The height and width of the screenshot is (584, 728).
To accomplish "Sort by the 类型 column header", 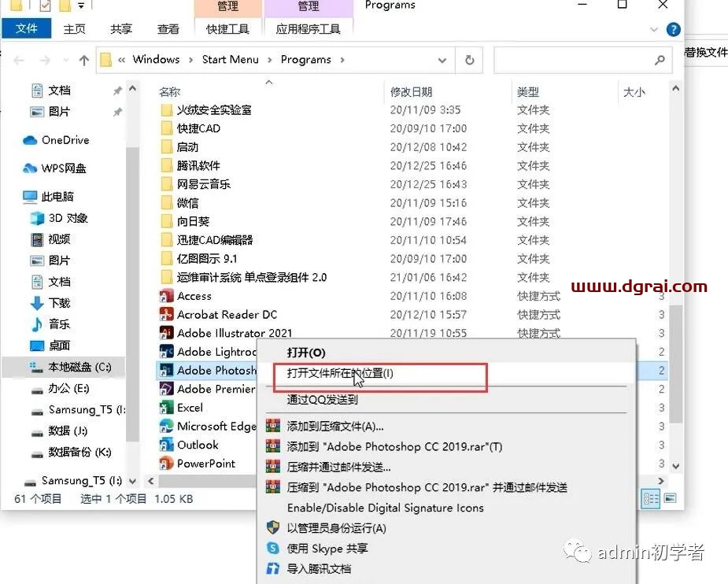I will click(528, 92).
